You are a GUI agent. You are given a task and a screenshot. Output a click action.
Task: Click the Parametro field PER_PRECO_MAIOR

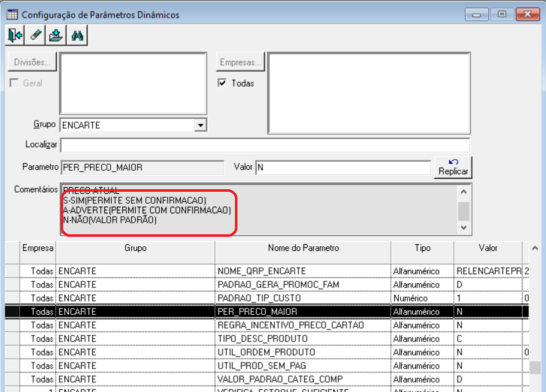142,167
